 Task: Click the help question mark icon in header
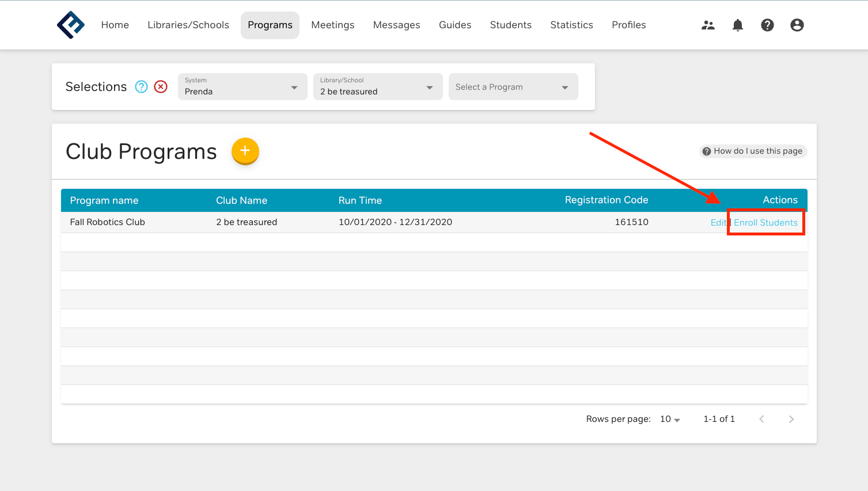[767, 25]
